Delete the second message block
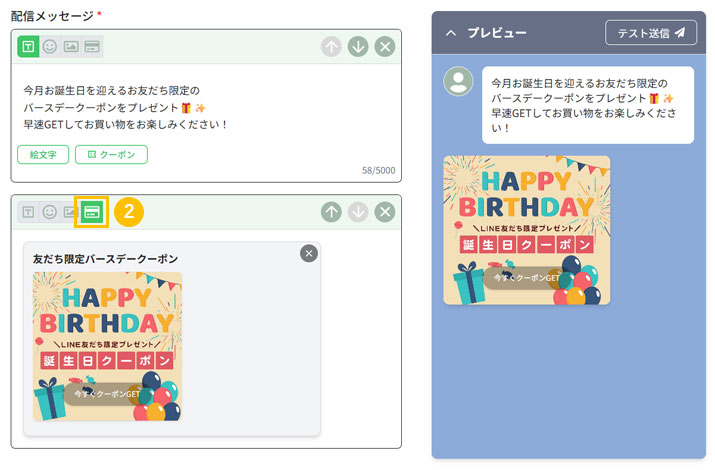 click(x=384, y=212)
